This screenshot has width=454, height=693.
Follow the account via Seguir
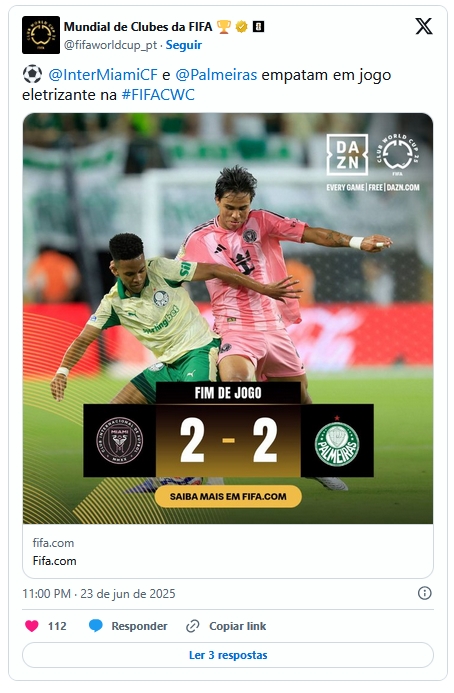[183, 45]
